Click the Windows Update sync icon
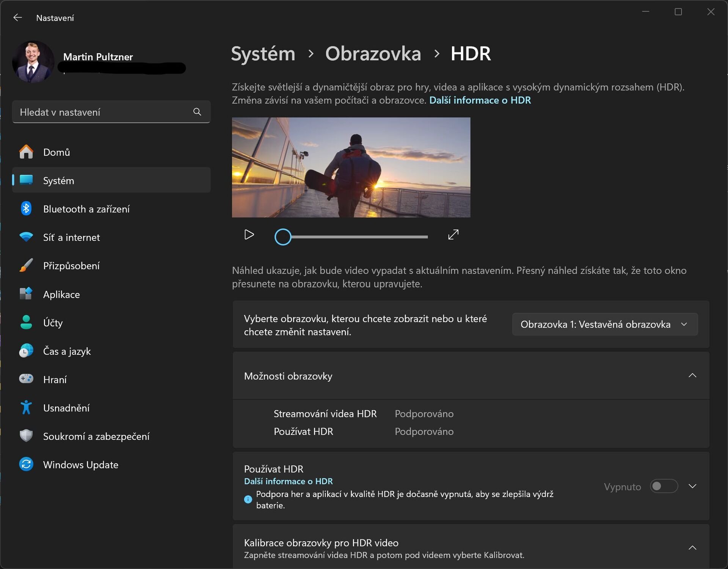This screenshot has width=728, height=569. pyautogui.click(x=26, y=464)
